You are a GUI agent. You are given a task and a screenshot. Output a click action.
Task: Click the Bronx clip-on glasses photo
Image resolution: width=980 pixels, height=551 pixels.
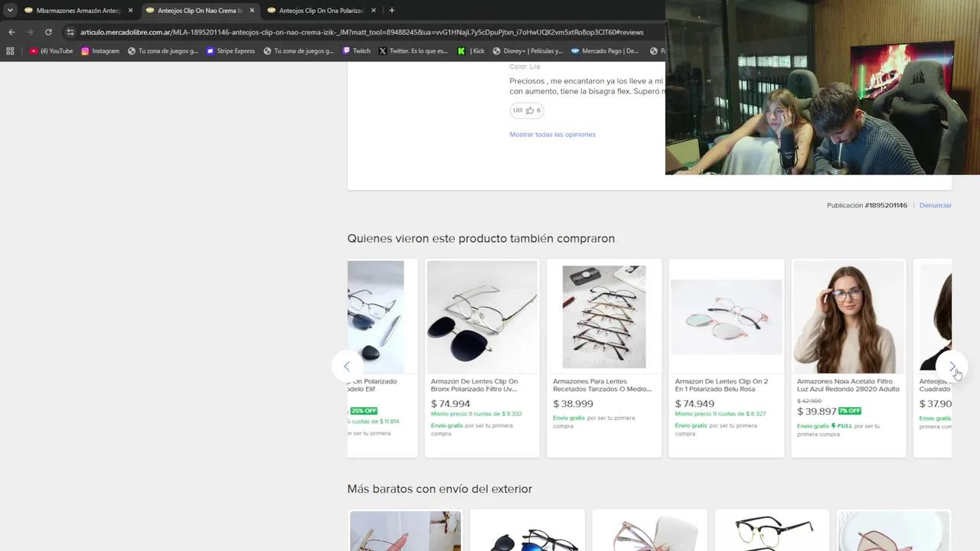482,317
